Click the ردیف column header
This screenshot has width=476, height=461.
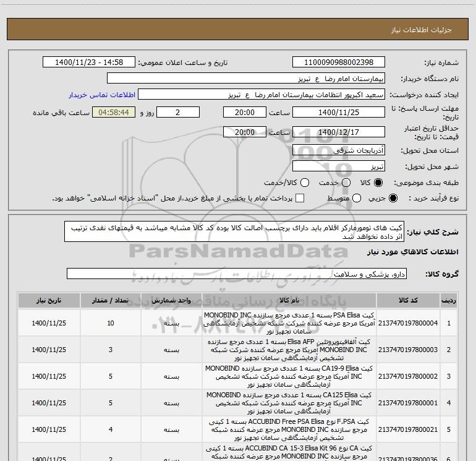449,301
